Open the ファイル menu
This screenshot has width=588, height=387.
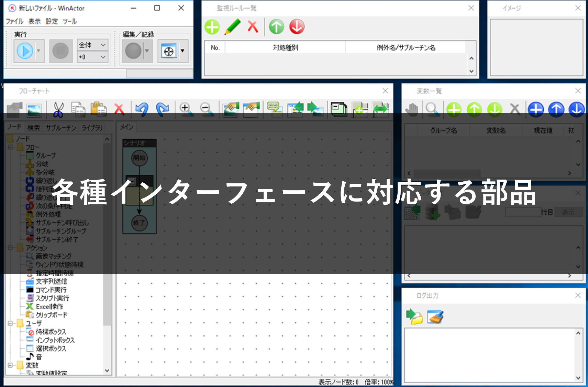(14, 21)
